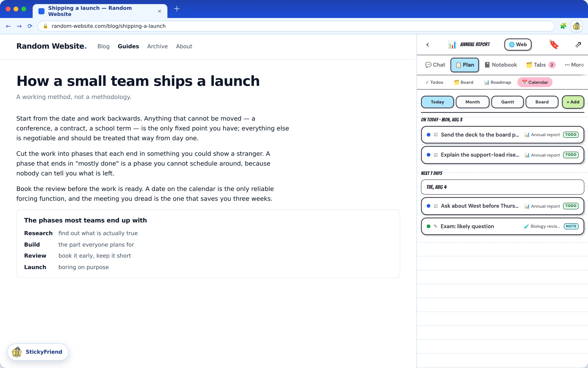The width and height of the screenshot is (588, 368).
Task: Check off 'Send the deck to the board' todo
Action: (436, 135)
